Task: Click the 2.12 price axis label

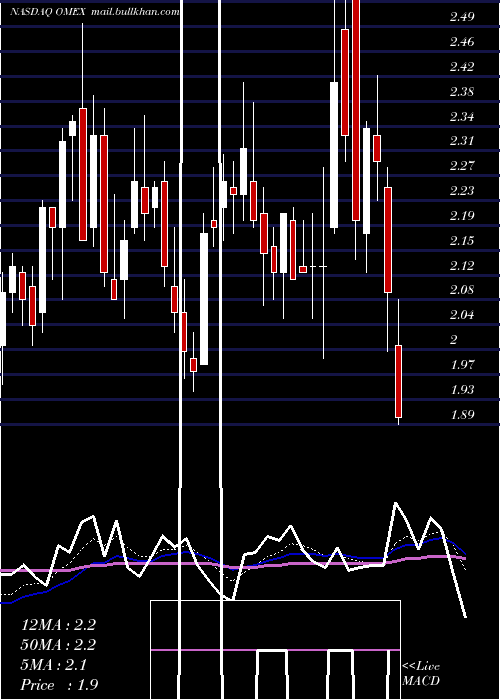Action: point(462,266)
